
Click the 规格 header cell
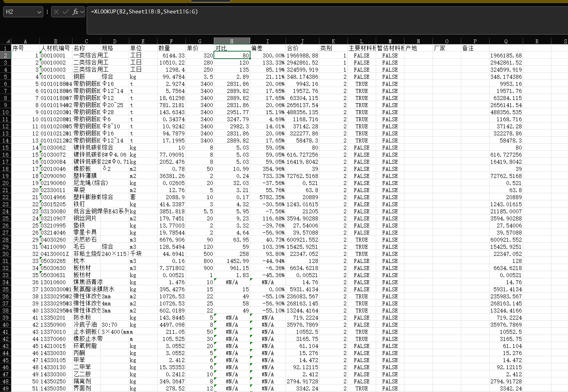point(115,48)
